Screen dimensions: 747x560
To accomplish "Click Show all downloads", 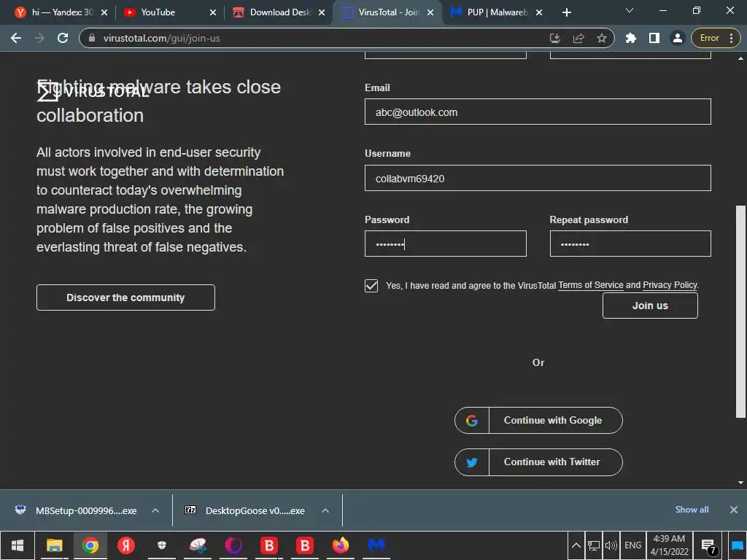I will 692,510.
